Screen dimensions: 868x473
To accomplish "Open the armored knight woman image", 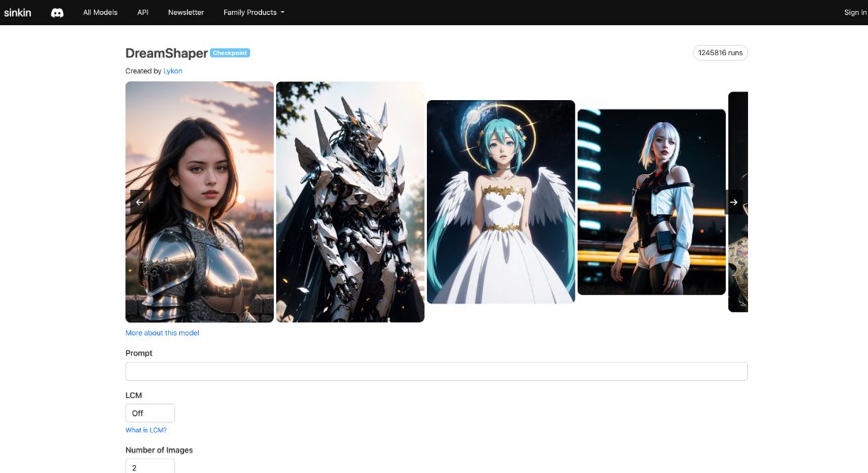I will pos(200,202).
